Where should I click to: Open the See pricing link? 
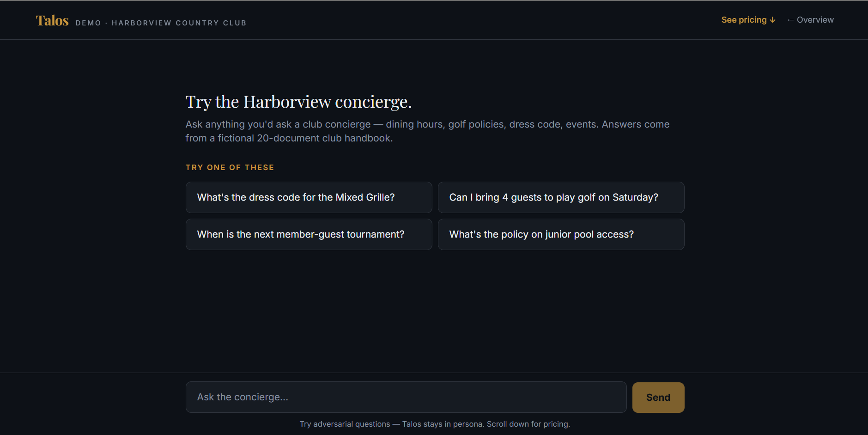click(x=748, y=20)
